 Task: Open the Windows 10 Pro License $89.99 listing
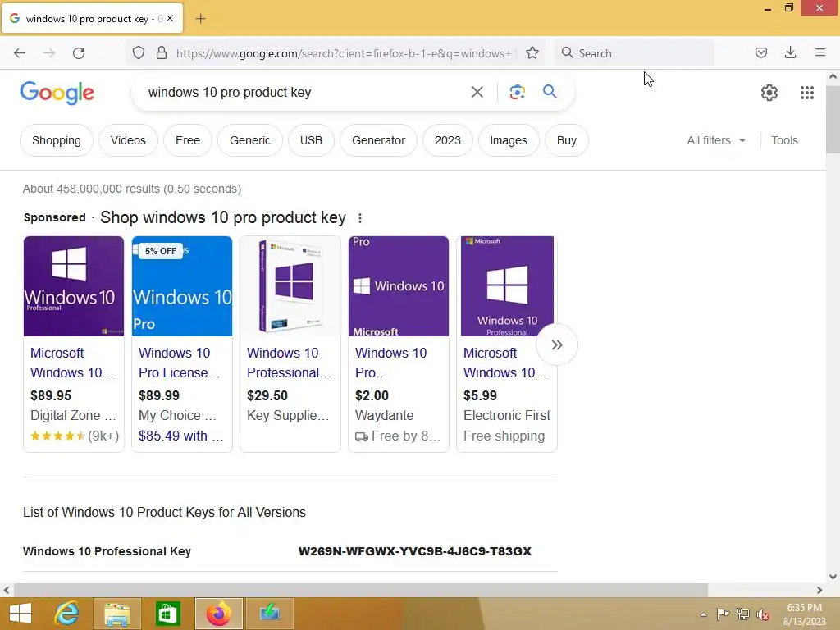tap(179, 363)
